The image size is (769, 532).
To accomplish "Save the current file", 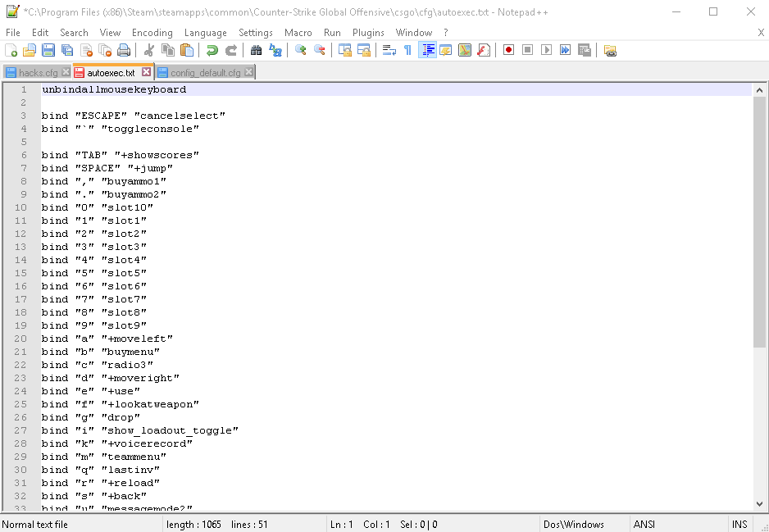I will click(x=48, y=50).
